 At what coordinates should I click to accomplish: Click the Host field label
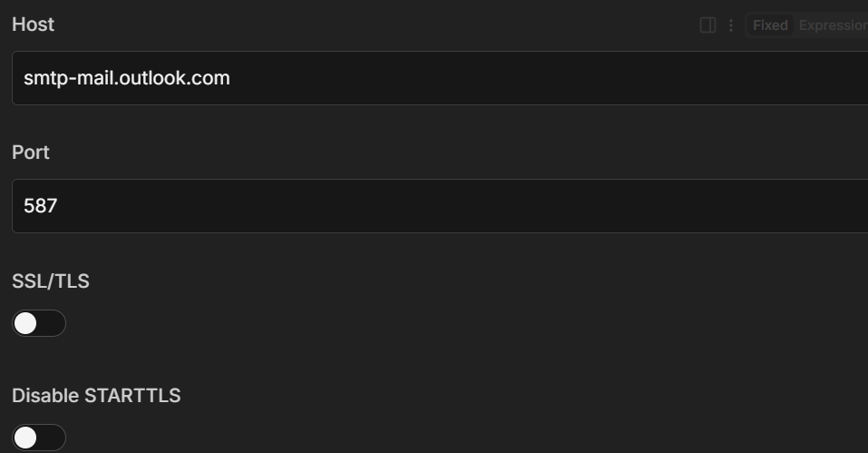pyautogui.click(x=33, y=25)
